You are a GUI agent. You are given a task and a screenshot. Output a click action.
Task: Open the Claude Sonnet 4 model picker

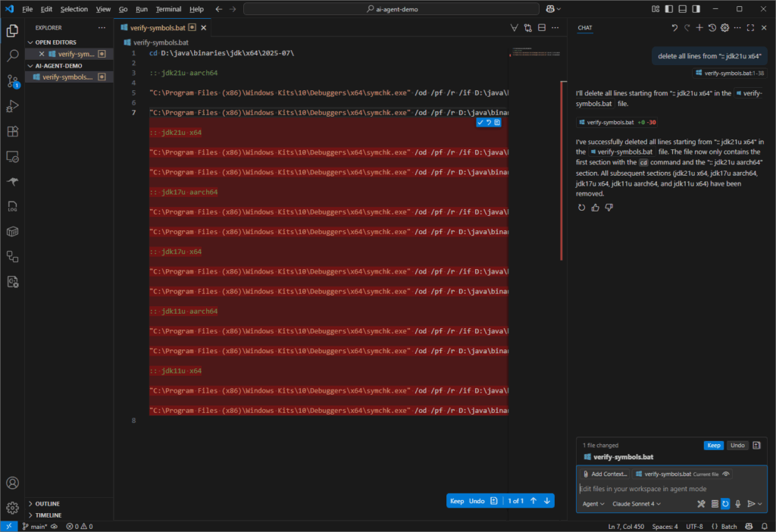pyautogui.click(x=637, y=504)
